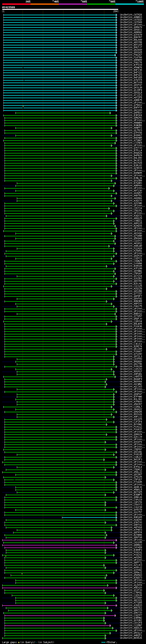146x644 pixels.
Task: Click label UniRef100_B8LKA9
Action: (131, 40)
